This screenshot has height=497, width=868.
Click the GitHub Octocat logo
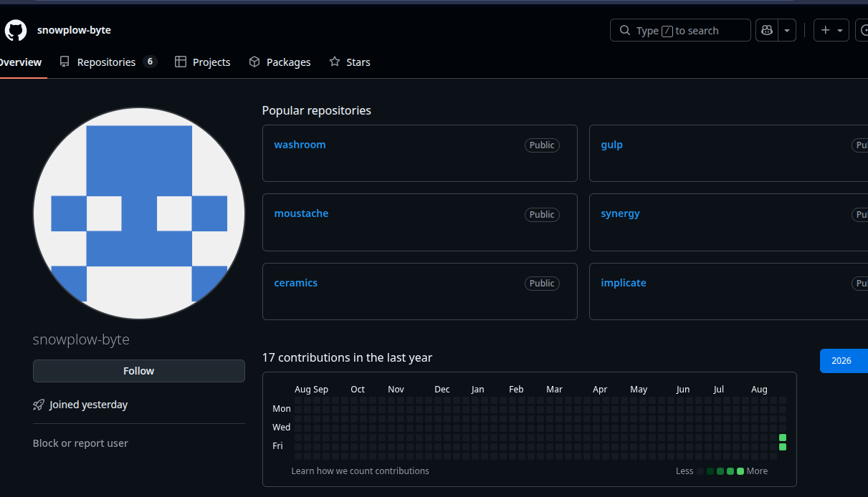coord(16,30)
